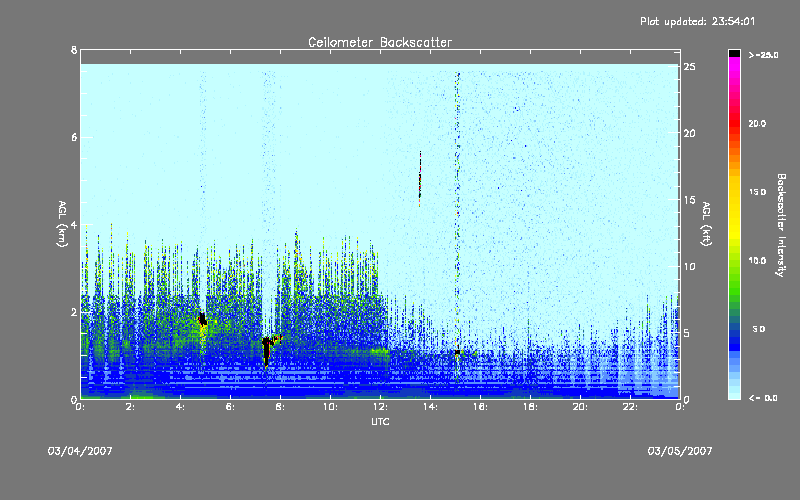Viewport: 800px width, 500px height.
Task: Click the 20 kft tick label
Action: [689, 133]
